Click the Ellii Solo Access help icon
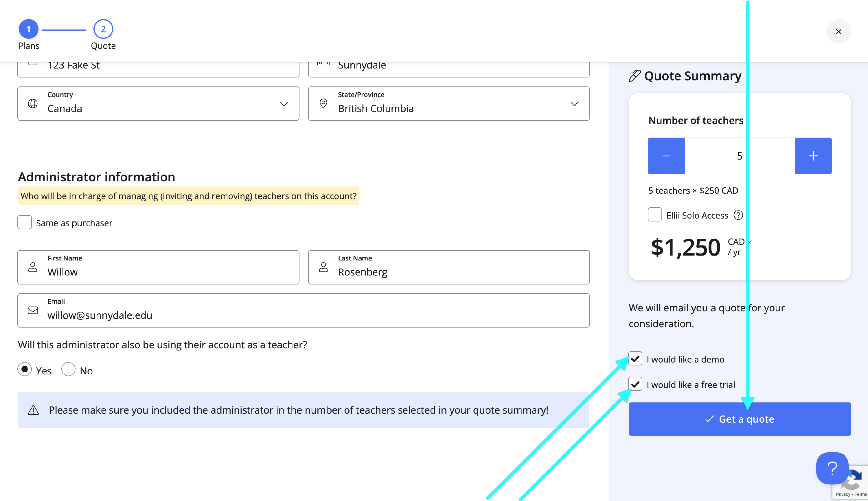 (x=738, y=215)
